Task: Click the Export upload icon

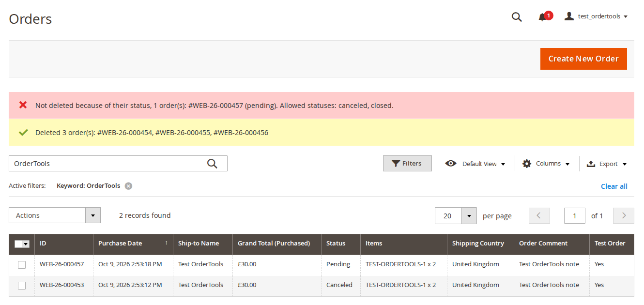Action: pyautogui.click(x=591, y=164)
